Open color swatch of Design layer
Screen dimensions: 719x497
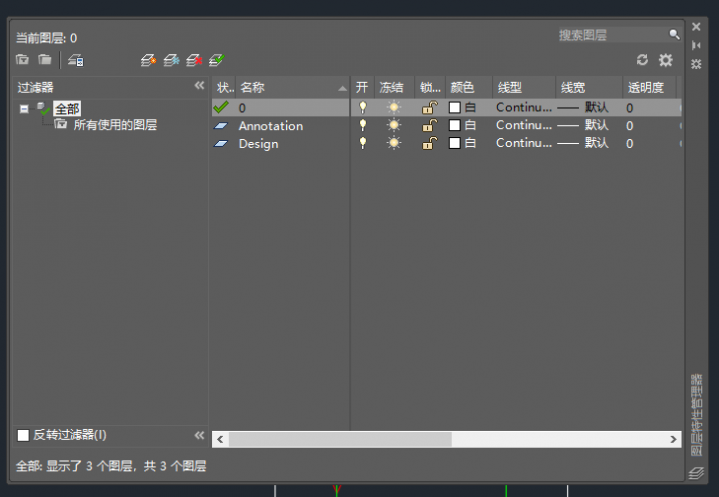[454, 143]
